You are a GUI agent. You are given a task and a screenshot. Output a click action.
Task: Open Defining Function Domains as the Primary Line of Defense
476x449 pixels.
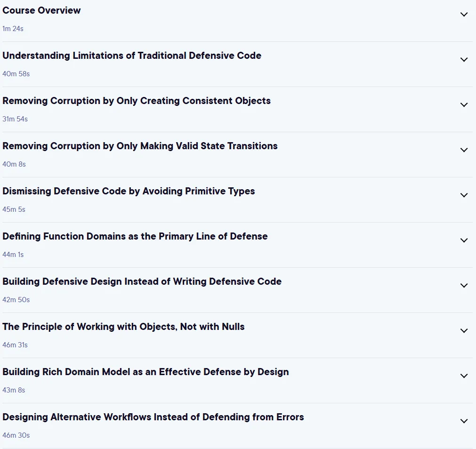click(x=135, y=236)
